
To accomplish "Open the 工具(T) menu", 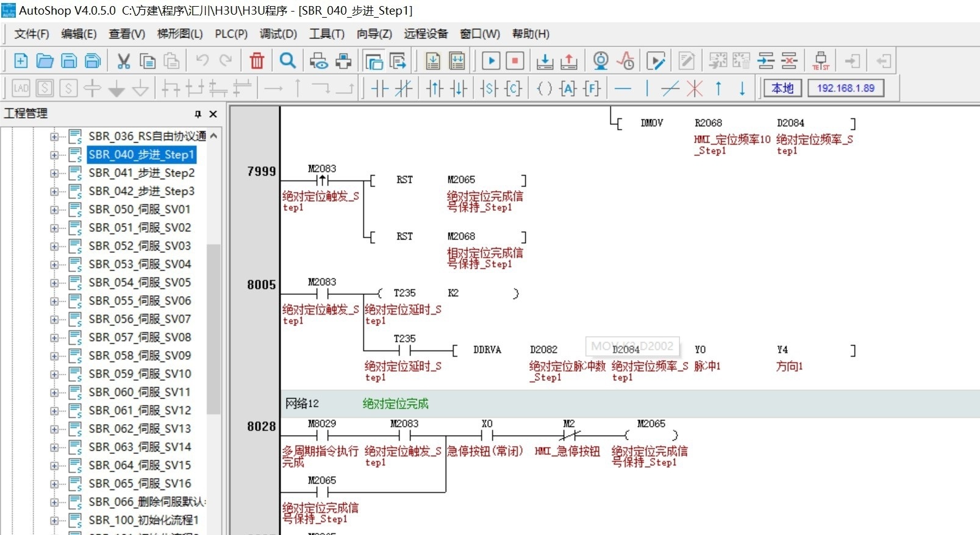I will 327,34.
